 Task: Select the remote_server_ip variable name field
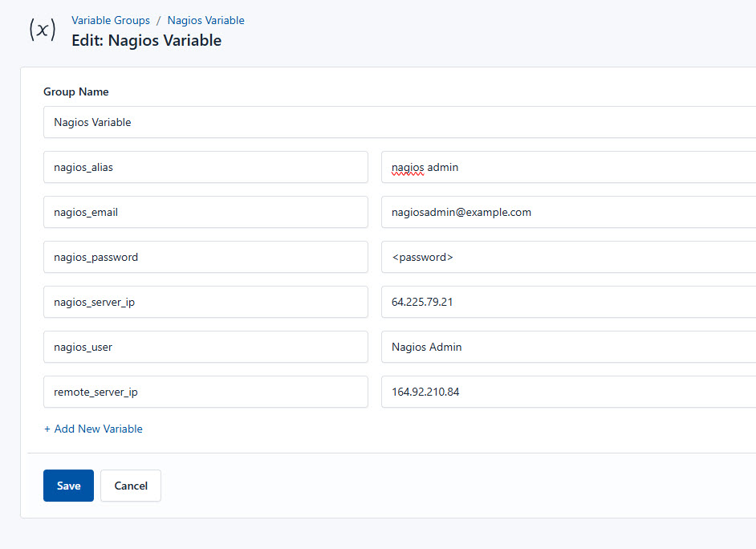point(205,392)
